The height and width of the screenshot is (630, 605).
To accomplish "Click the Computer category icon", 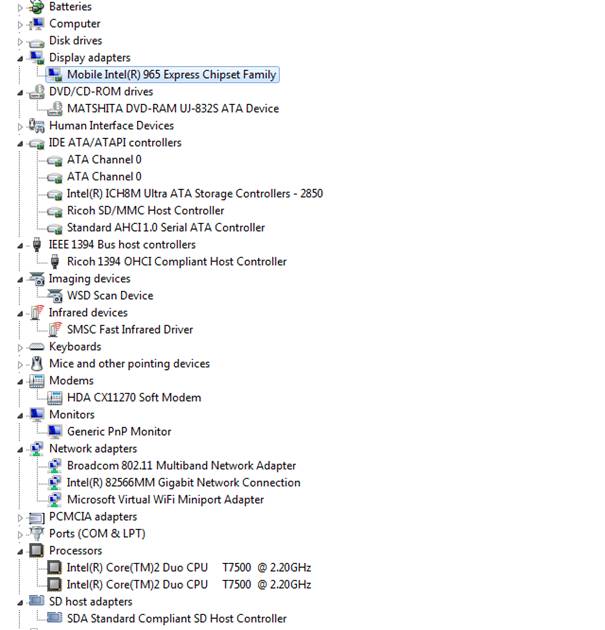I will pyautogui.click(x=37, y=24).
